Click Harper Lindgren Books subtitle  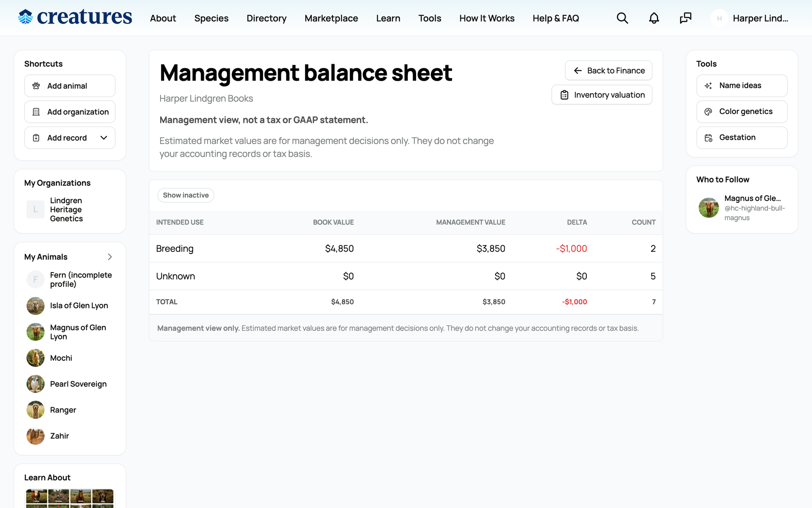pos(206,98)
